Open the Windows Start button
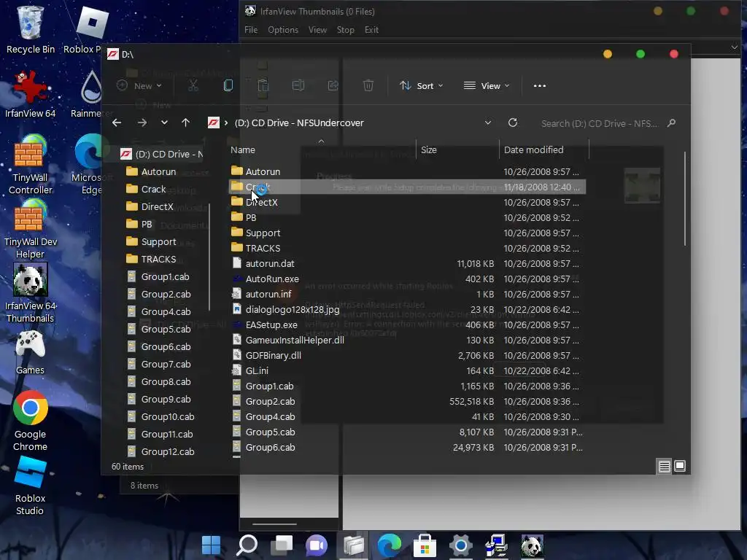 211,545
